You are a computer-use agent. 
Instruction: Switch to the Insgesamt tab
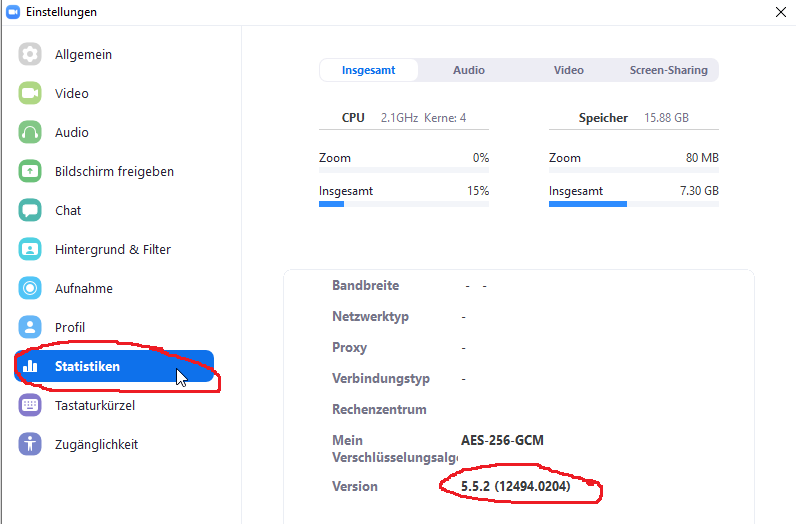pos(369,70)
